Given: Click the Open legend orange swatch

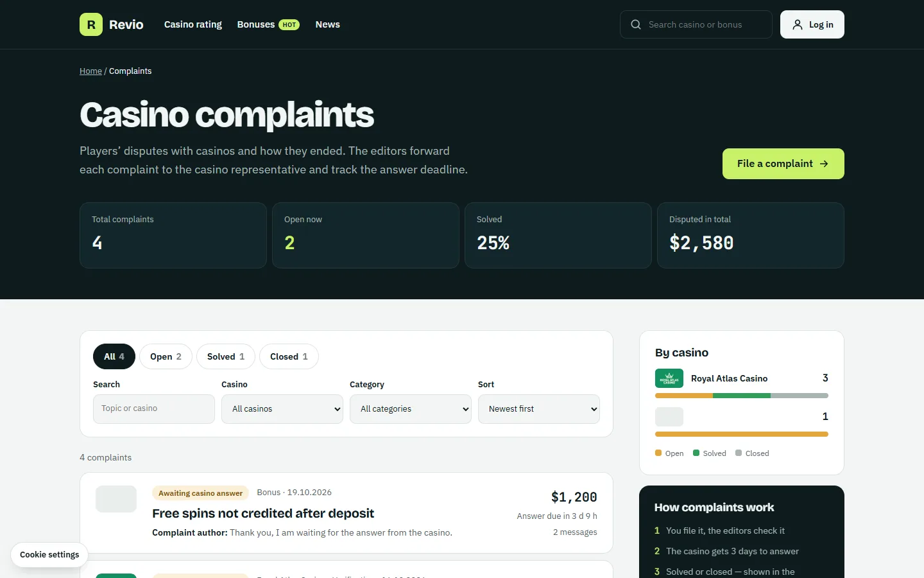Looking at the screenshot, I should point(658,453).
